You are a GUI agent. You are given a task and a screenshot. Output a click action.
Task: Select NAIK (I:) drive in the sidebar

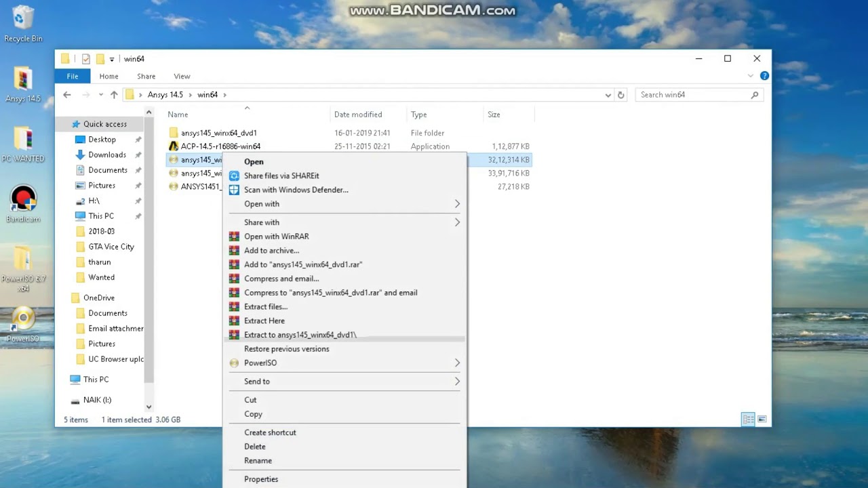pos(97,400)
